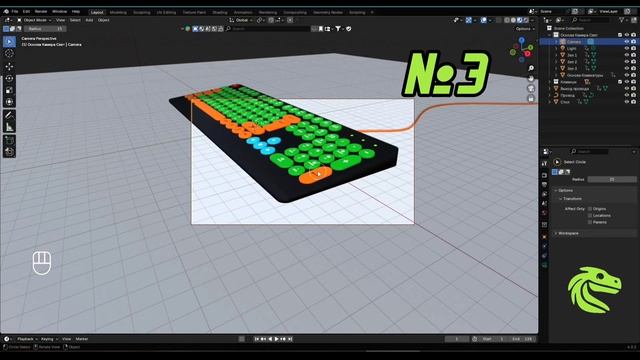Hide the Light object with eye icon

pos(627,48)
